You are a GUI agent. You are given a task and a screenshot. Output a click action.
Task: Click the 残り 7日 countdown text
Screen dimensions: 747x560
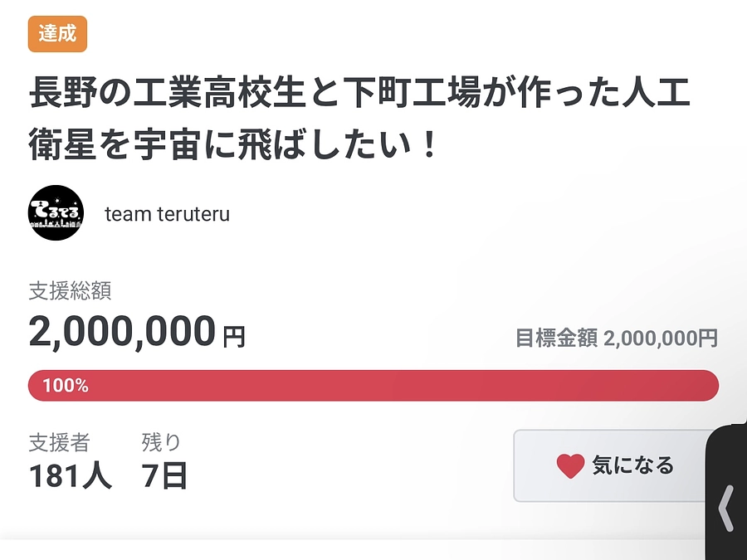point(165,477)
